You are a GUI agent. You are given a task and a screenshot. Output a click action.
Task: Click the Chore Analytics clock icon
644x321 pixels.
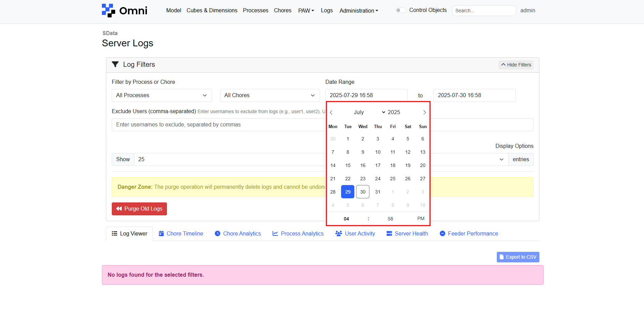[x=217, y=233]
